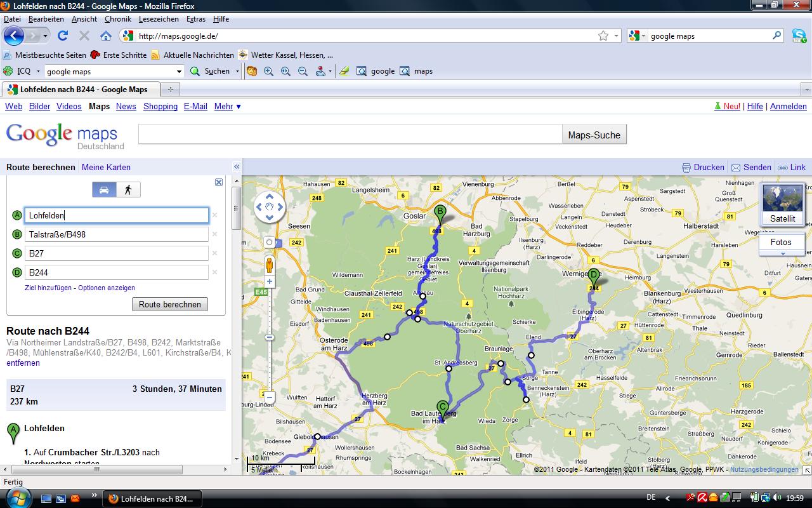Click zoom out minus on map
This screenshot has height=508, width=812.
tap(270, 398)
